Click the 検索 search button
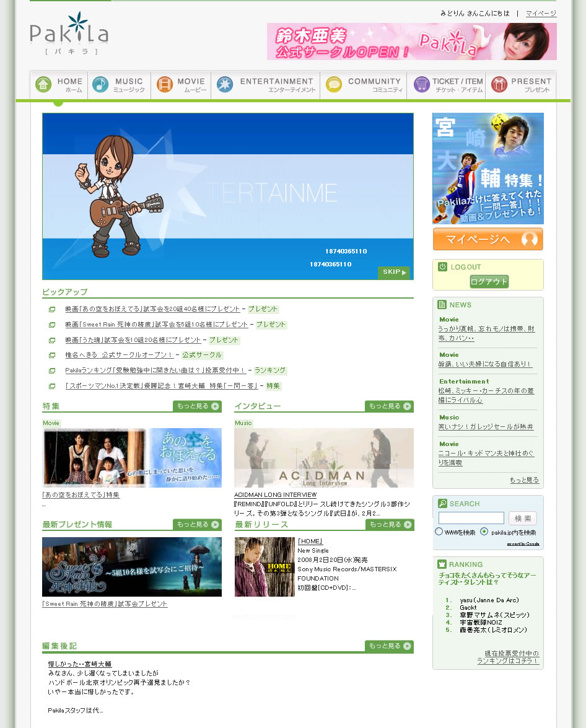Image resolution: width=586 pixels, height=728 pixels. (523, 518)
